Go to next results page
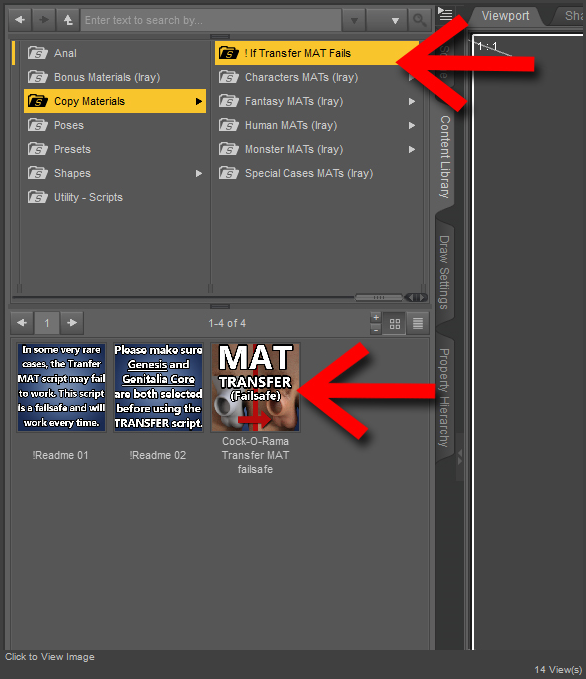 click(x=72, y=323)
